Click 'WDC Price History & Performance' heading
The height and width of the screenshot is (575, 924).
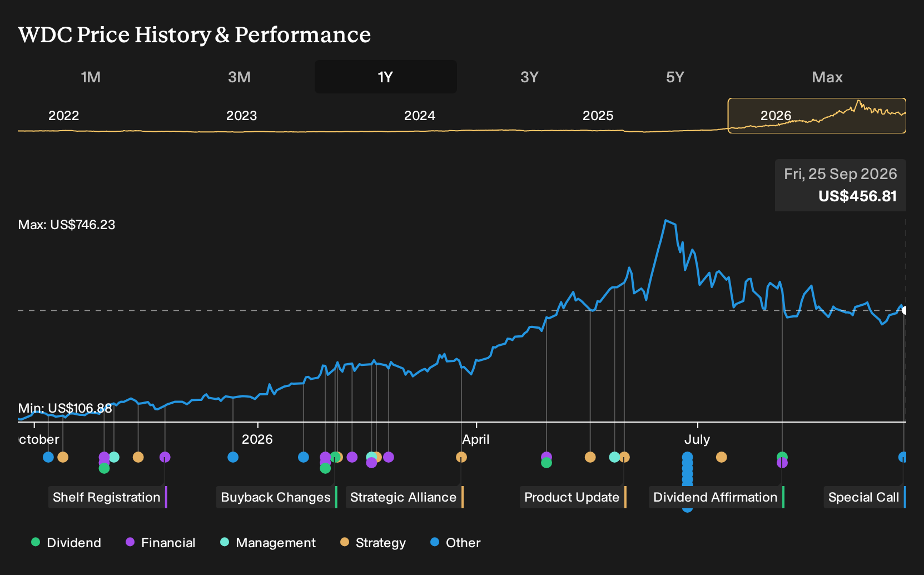click(x=195, y=34)
